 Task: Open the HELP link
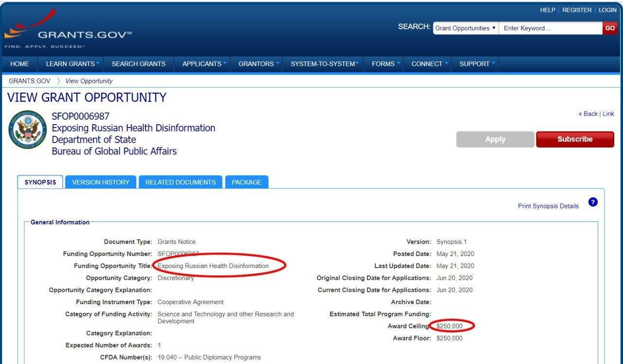pos(548,10)
